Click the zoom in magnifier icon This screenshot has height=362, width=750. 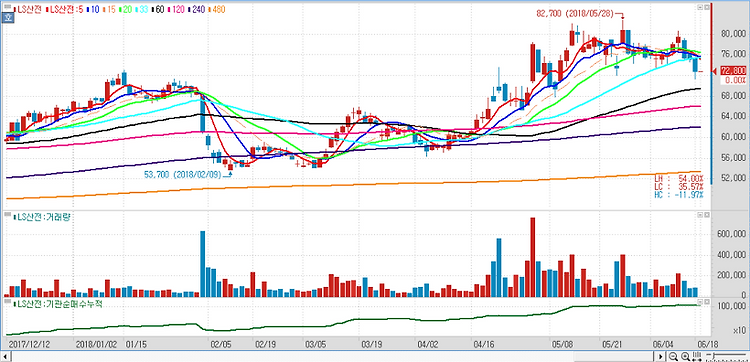685,356
